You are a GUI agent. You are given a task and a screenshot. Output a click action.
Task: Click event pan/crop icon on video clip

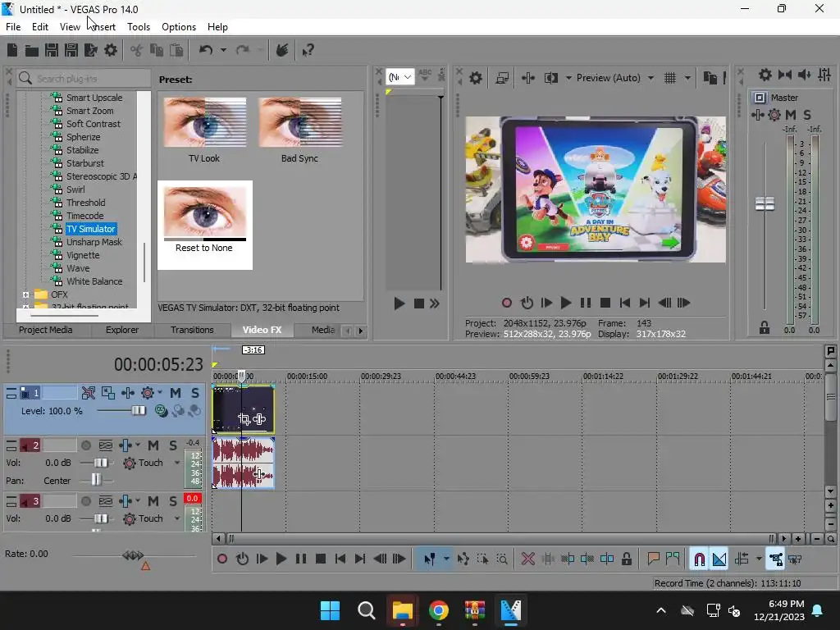[244, 419]
